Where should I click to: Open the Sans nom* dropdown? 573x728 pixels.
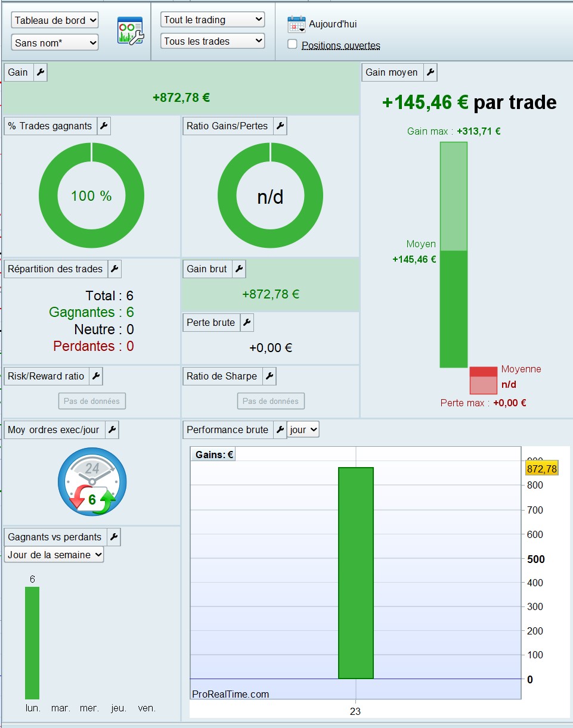click(55, 42)
